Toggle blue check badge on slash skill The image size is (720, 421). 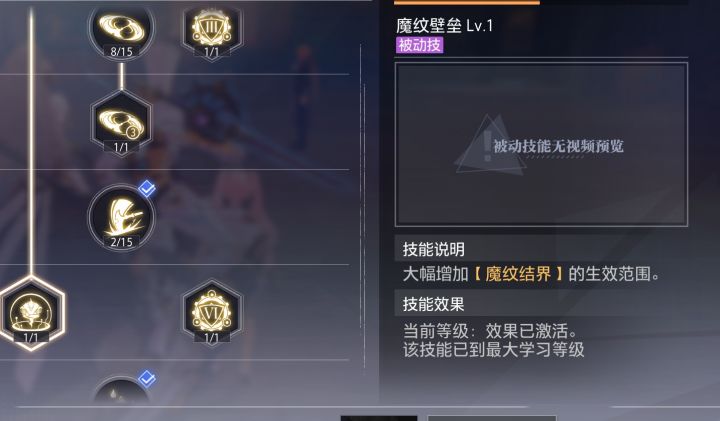[147, 188]
